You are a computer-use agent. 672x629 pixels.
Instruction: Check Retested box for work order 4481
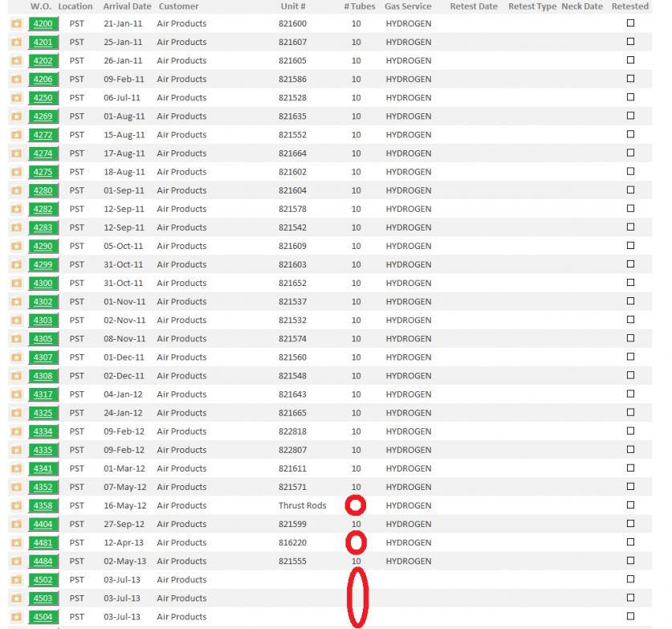(x=630, y=542)
